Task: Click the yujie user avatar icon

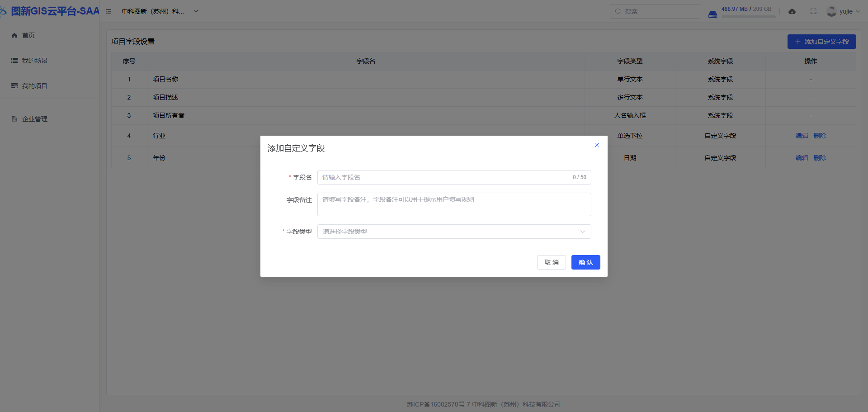Action: click(x=831, y=11)
